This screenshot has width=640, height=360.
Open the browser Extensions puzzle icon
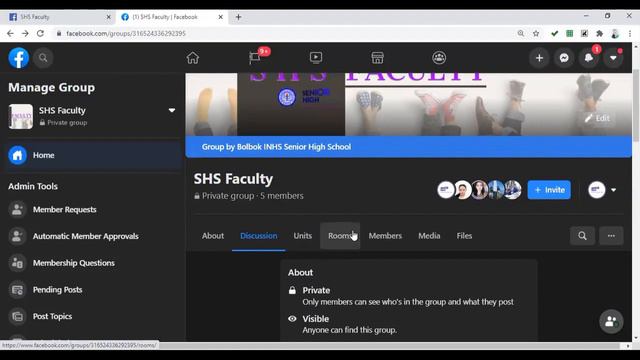pos(600,33)
